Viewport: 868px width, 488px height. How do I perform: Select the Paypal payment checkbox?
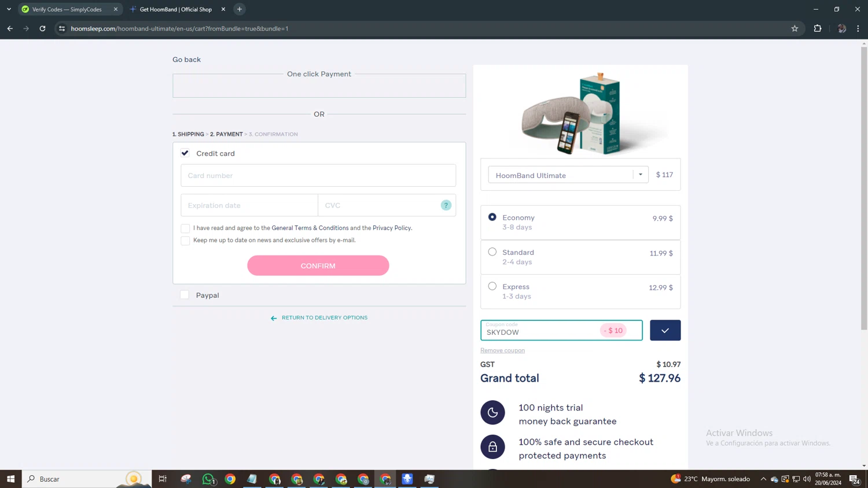tap(185, 295)
